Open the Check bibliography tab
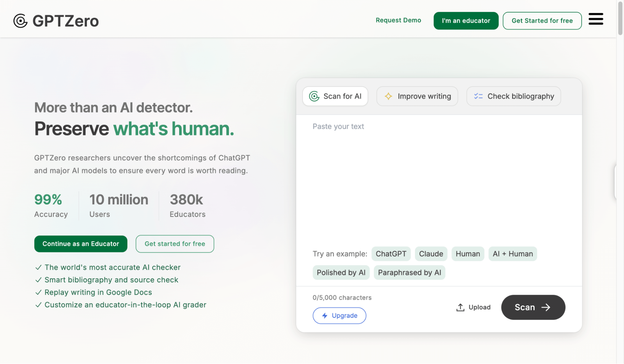 click(x=513, y=96)
